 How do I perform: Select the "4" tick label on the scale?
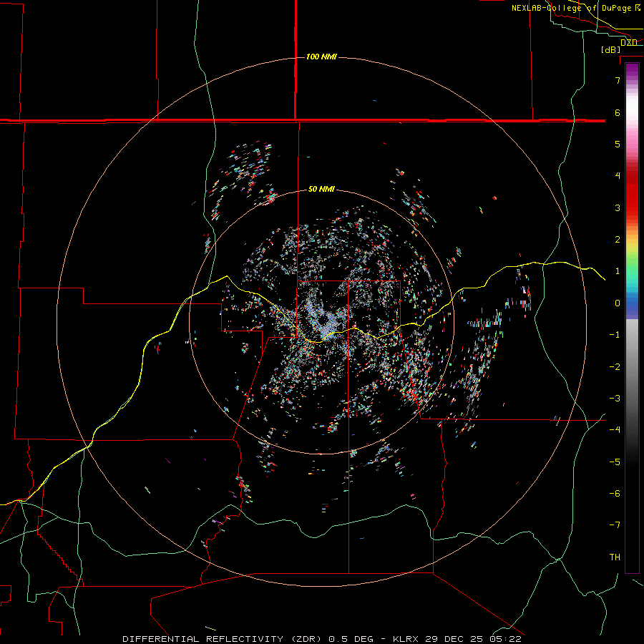[x=618, y=176]
